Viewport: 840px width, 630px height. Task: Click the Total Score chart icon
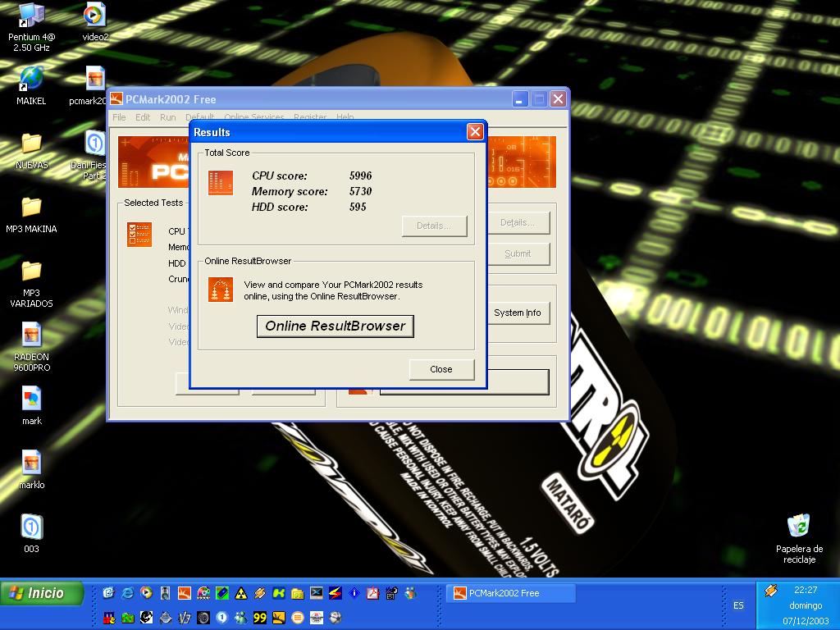[x=221, y=183]
